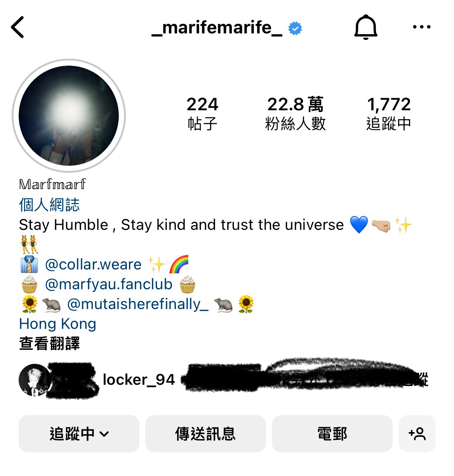The width and height of the screenshot is (454, 476).
Task: Open the @marfyau.fanclub profile link
Action: point(109,284)
